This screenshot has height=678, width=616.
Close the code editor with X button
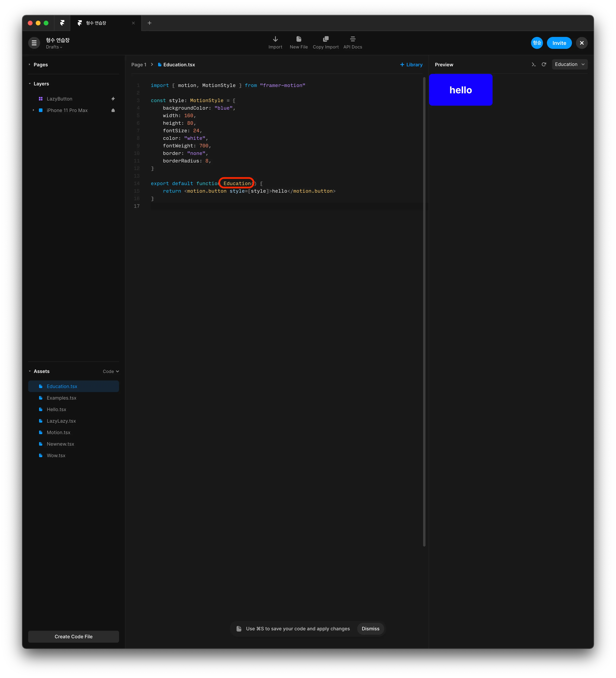(x=582, y=43)
